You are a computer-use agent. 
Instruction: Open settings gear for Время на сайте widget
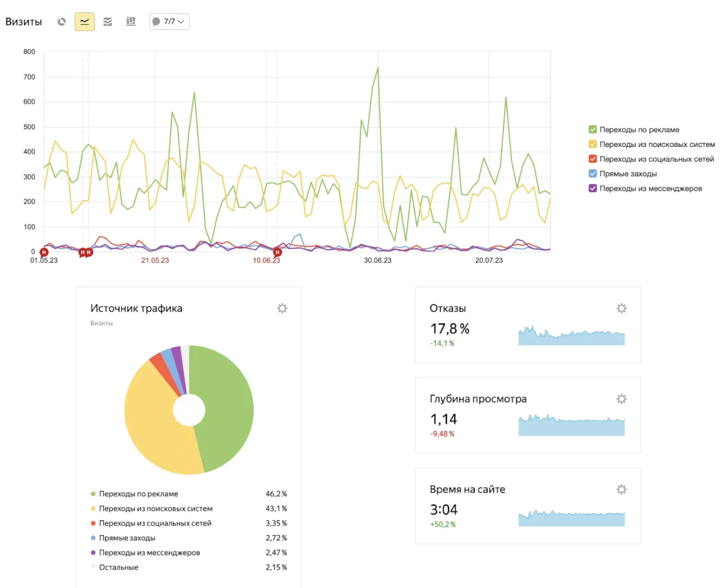point(621,489)
